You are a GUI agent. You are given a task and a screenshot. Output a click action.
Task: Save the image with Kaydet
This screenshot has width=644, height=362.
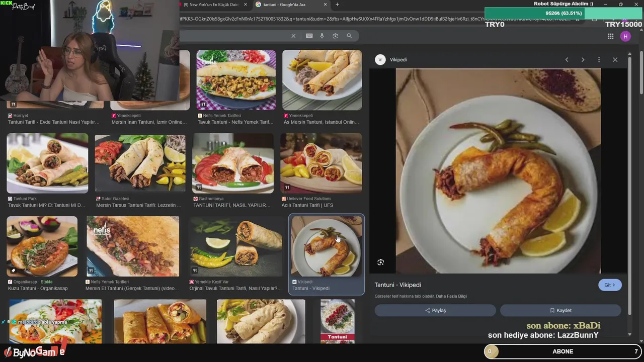tap(560, 310)
